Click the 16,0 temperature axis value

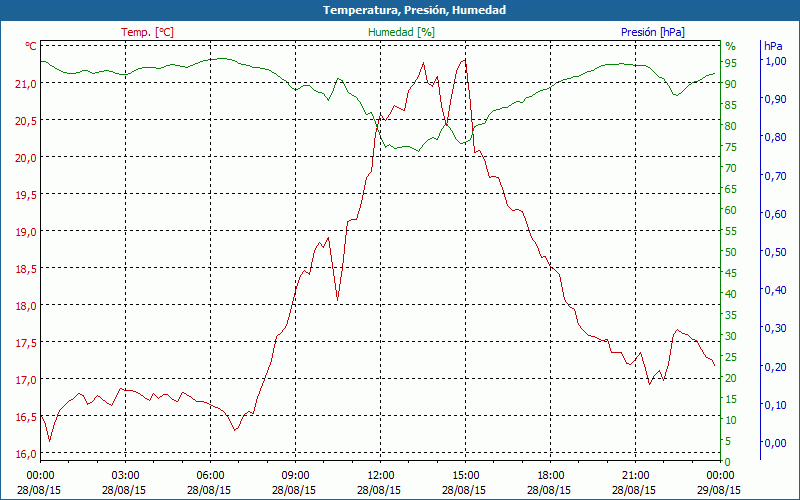click(26, 454)
